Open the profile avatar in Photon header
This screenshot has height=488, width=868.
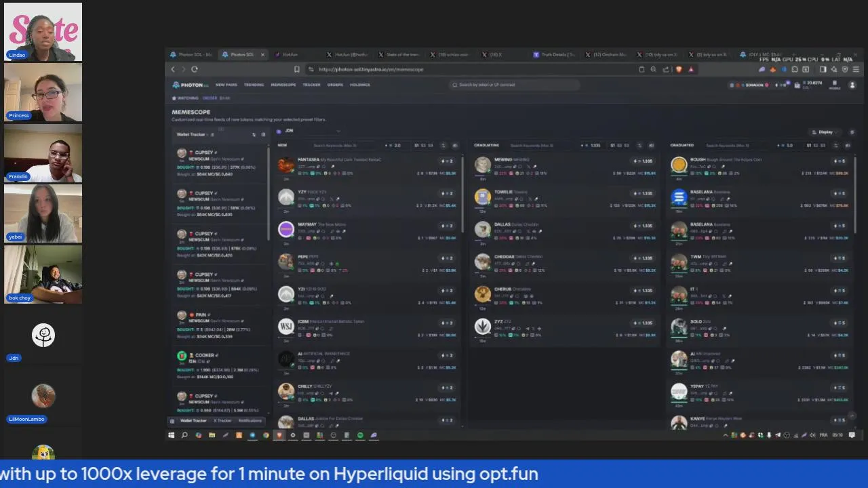(852, 85)
